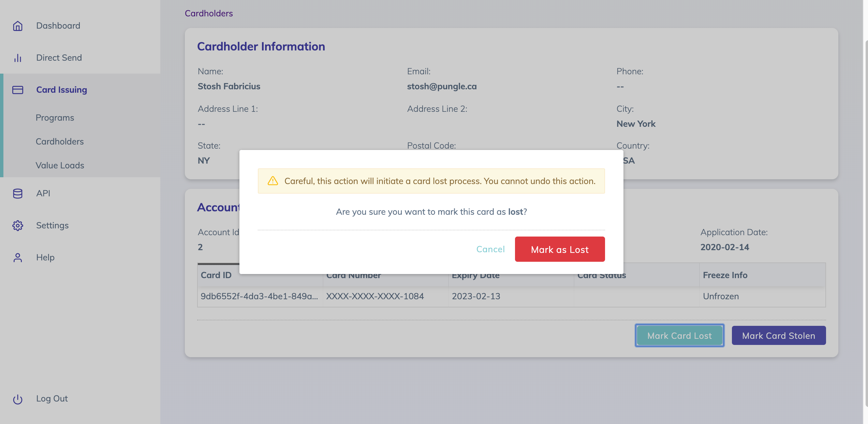
Task: Click the Card ID column header
Action: click(216, 275)
